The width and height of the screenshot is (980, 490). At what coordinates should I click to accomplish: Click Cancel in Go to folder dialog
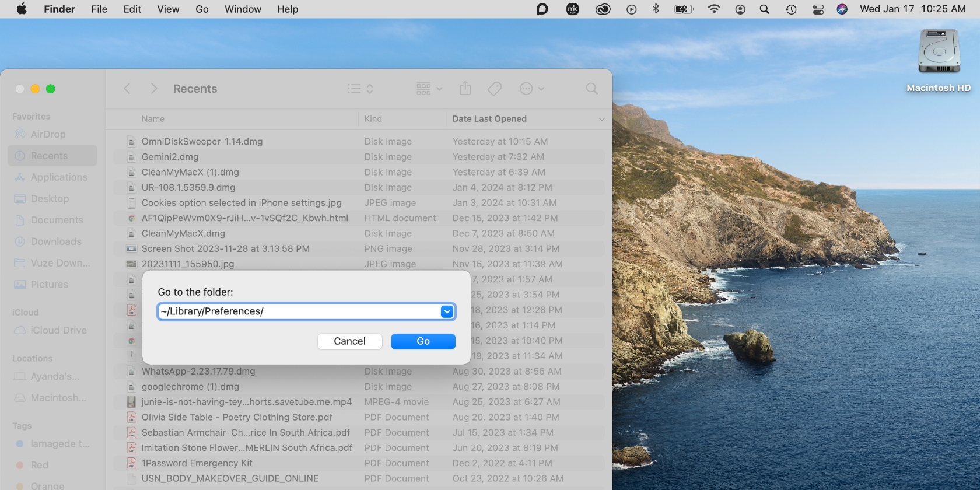[349, 341]
